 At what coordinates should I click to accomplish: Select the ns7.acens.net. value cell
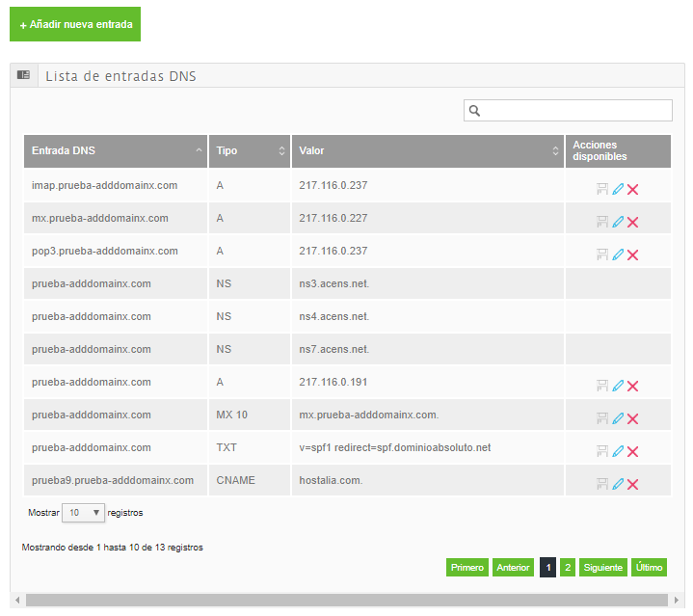[x=427, y=349]
